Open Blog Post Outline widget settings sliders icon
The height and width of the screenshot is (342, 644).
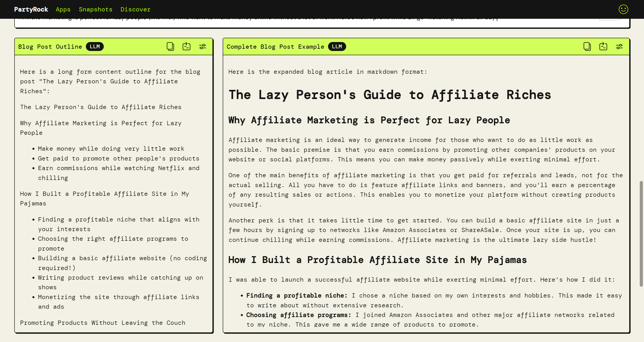click(x=203, y=46)
